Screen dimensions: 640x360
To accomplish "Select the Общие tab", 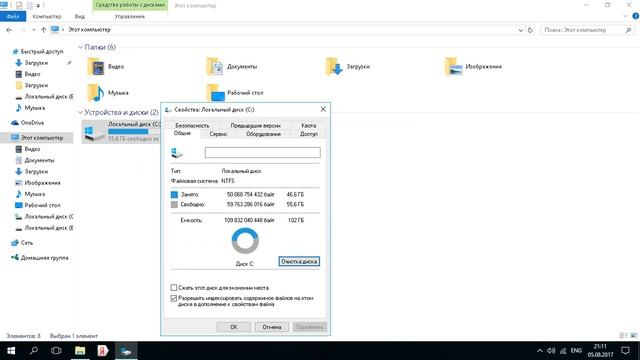I will pos(182,133).
